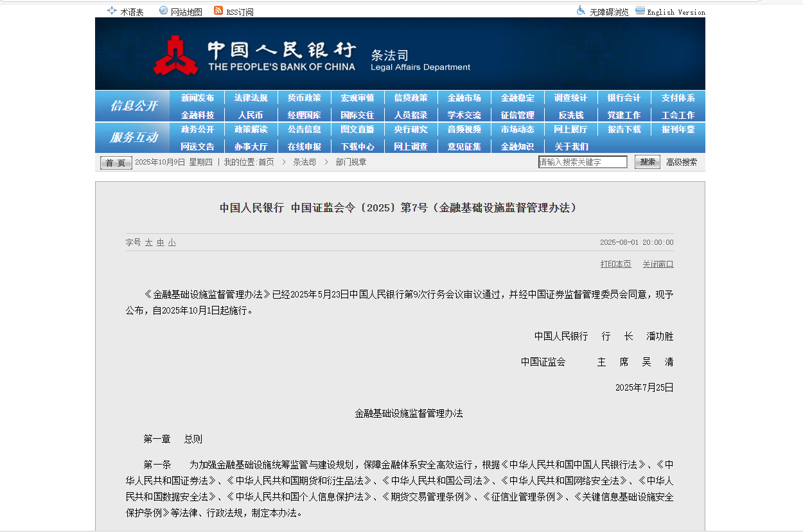This screenshot has height=532, width=803.
Task: Open 关于我们 in the navigation
Action: (x=570, y=146)
